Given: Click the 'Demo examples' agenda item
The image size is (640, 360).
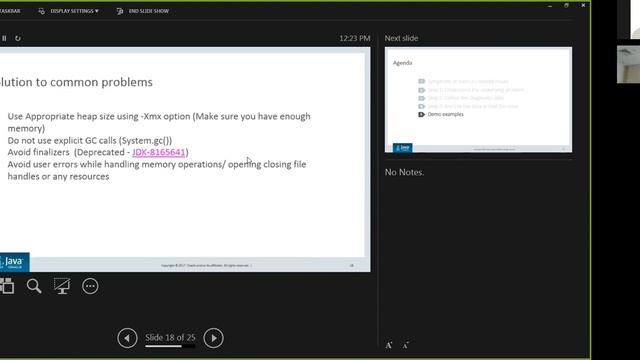Looking at the screenshot, I should click(445, 114).
